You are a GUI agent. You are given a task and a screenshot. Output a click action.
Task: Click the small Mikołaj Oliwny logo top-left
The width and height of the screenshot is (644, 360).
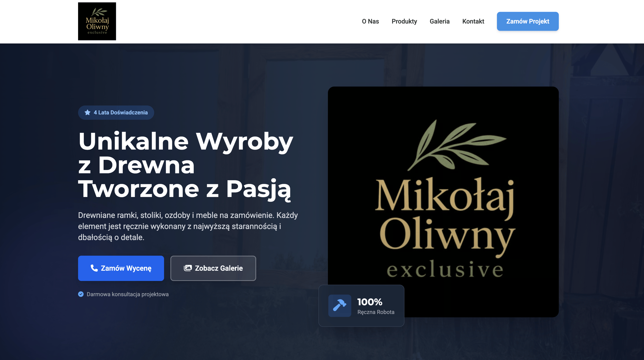[x=97, y=21]
